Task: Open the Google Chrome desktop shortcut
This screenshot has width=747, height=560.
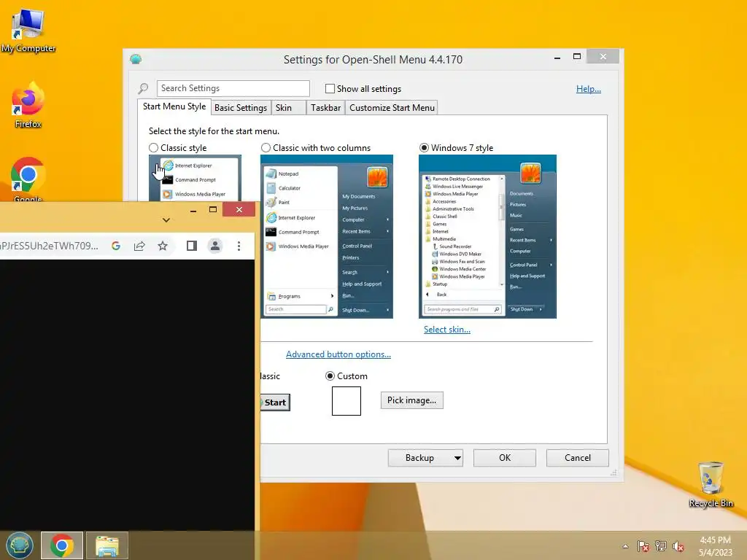Action: 28,179
